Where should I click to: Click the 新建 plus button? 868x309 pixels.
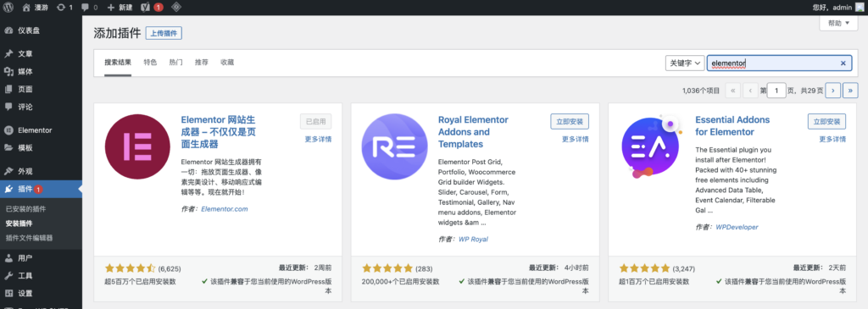(119, 8)
